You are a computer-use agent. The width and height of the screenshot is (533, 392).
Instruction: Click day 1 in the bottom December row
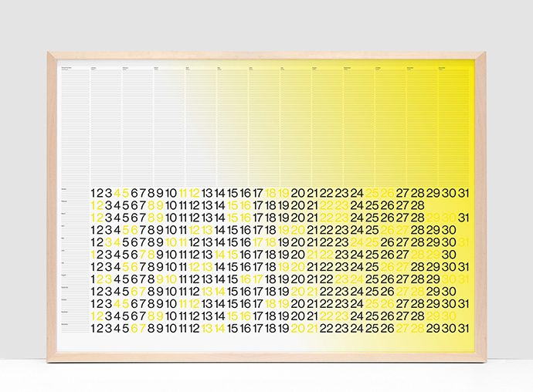tap(93, 329)
